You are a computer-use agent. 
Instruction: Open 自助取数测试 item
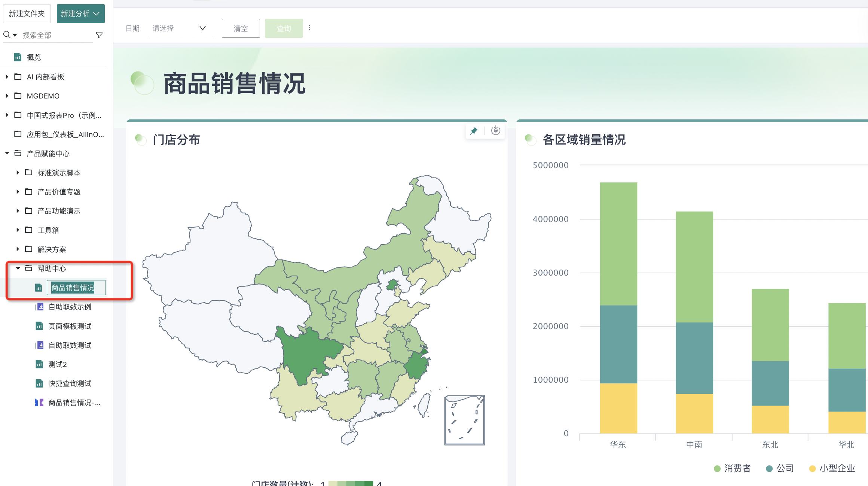70,345
